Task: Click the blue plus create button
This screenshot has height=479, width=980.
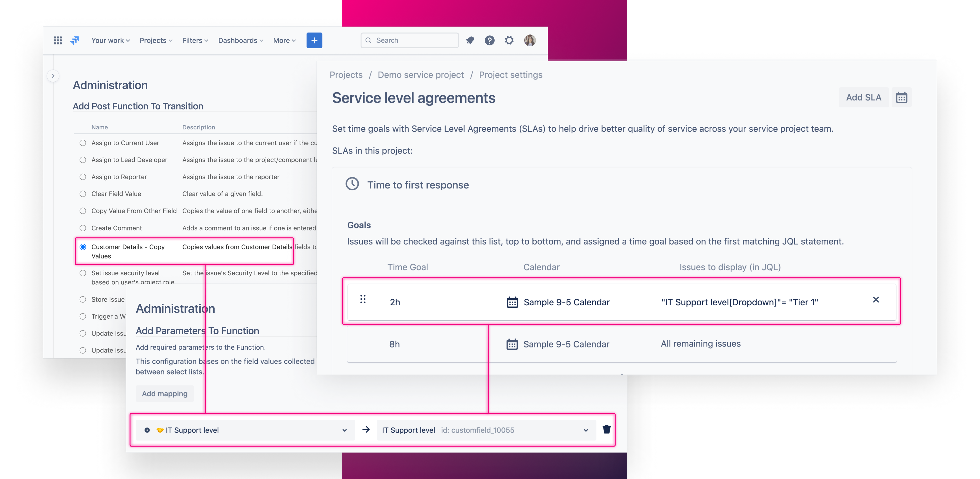Action: [x=314, y=40]
